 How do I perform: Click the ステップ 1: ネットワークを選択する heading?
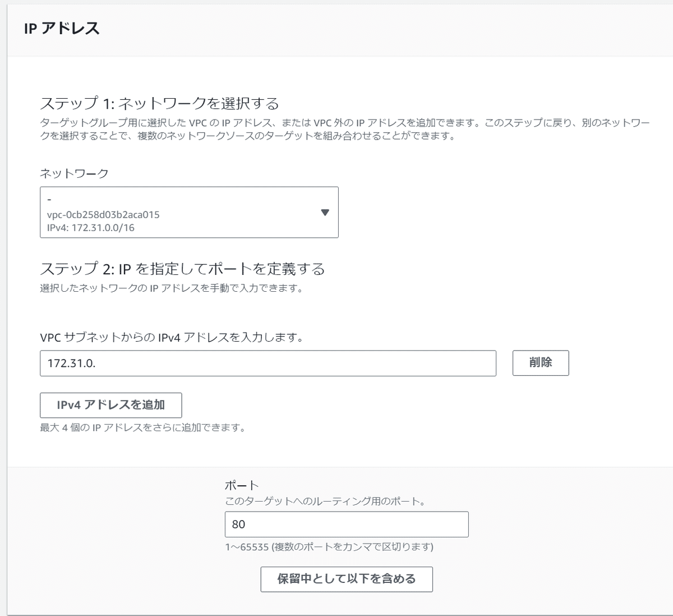pos(159,104)
